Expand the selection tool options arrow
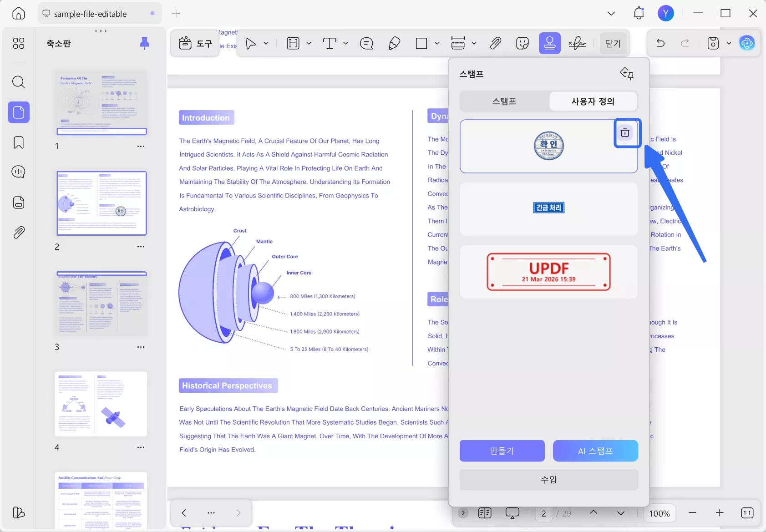This screenshot has width=766, height=532. [x=266, y=43]
